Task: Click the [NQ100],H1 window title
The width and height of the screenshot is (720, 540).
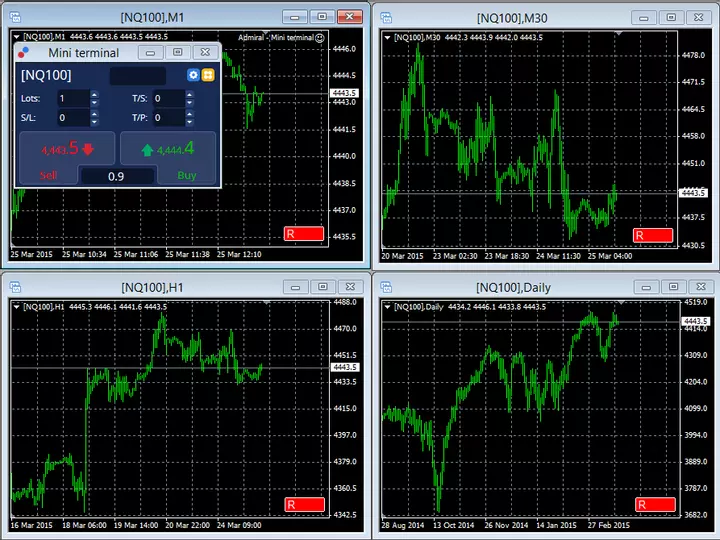Action: (152, 287)
